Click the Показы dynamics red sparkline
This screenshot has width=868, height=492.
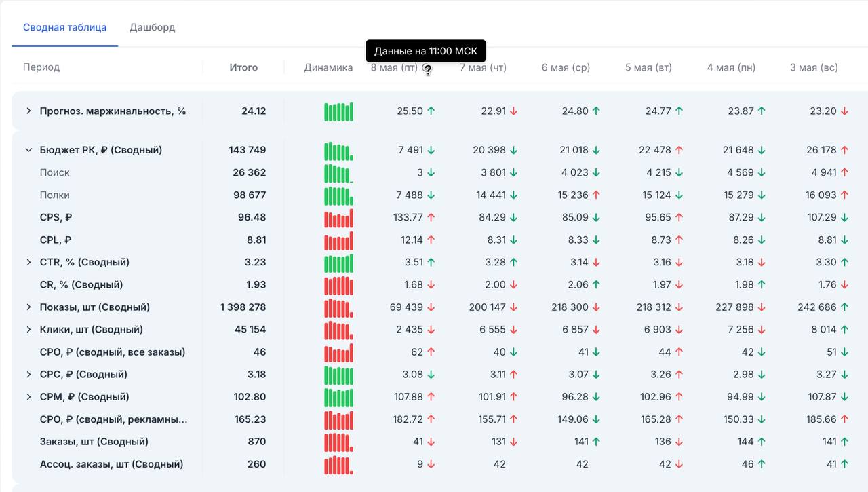[x=338, y=307]
